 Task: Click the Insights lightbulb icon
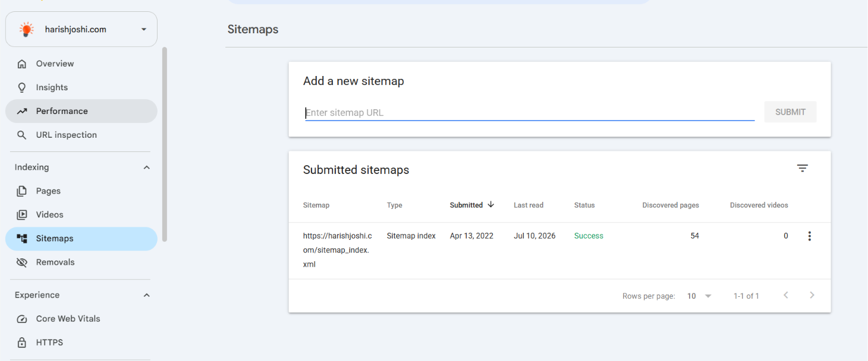click(22, 87)
